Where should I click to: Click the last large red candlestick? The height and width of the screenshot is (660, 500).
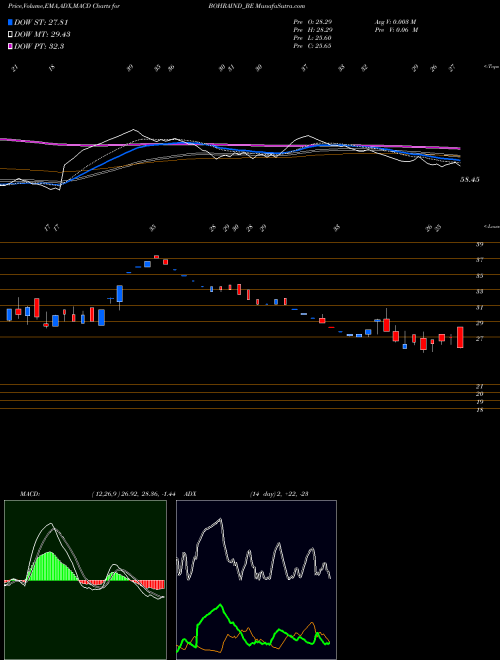coord(460,337)
